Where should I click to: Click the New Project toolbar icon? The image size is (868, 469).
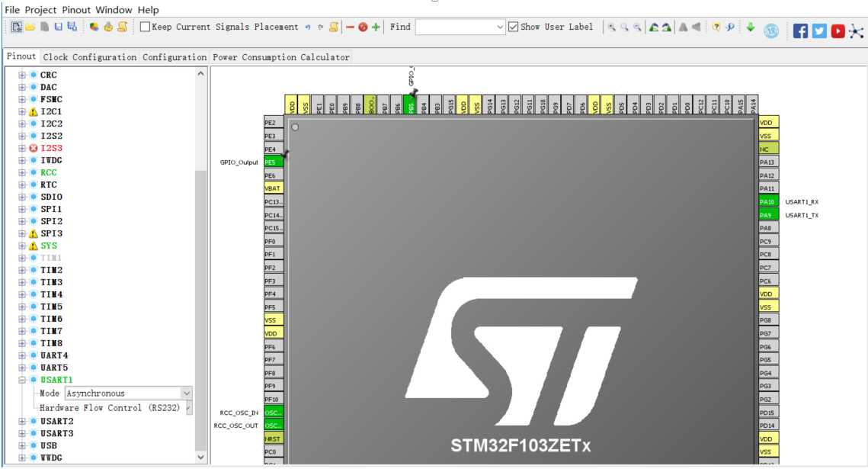[17, 27]
